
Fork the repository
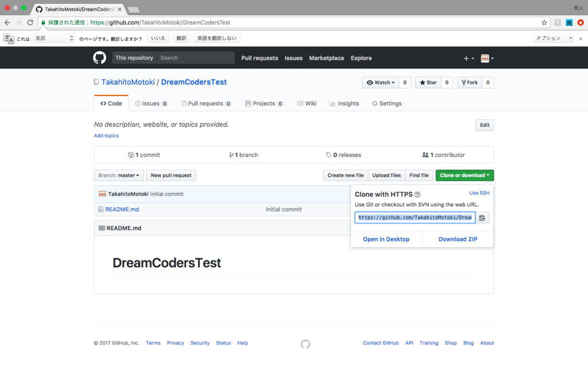tap(470, 83)
